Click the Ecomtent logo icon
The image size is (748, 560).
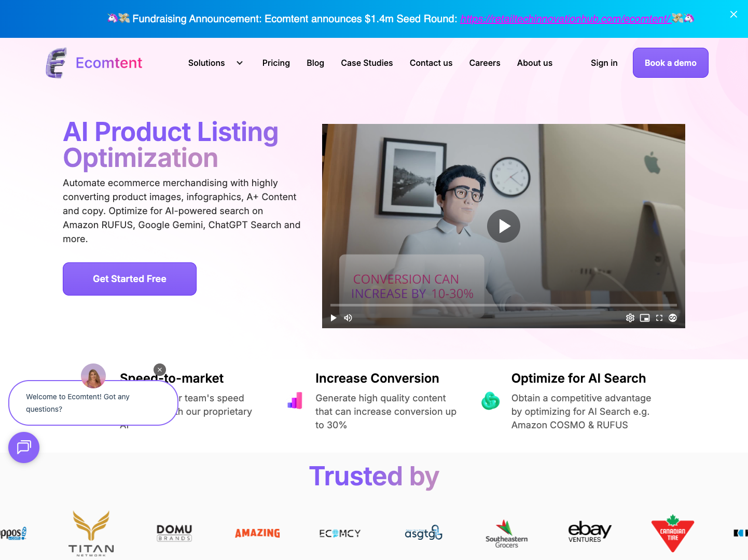(56, 63)
